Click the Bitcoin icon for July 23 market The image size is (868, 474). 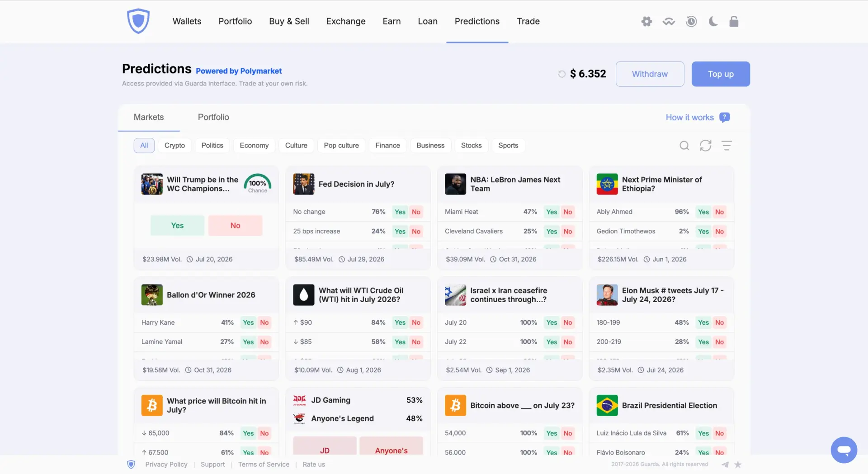455,405
